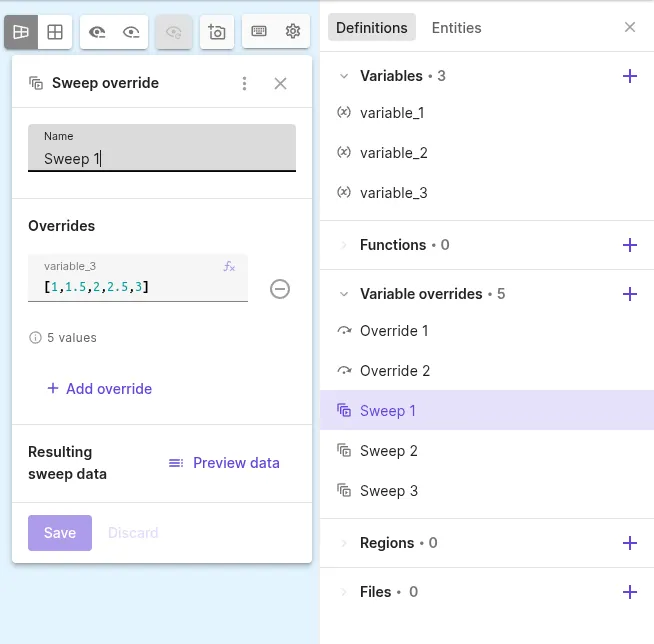The height and width of the screenshot is (644, 654).
Task: Select the Definitions tab
Action: pyautogui.click(x=372, y=28)
